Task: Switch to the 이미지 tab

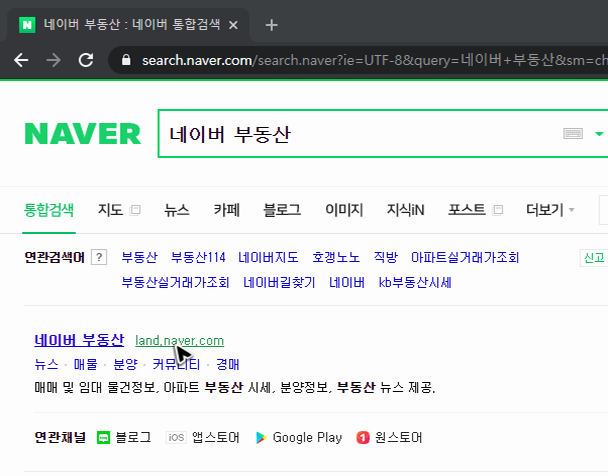Action: 344,210
